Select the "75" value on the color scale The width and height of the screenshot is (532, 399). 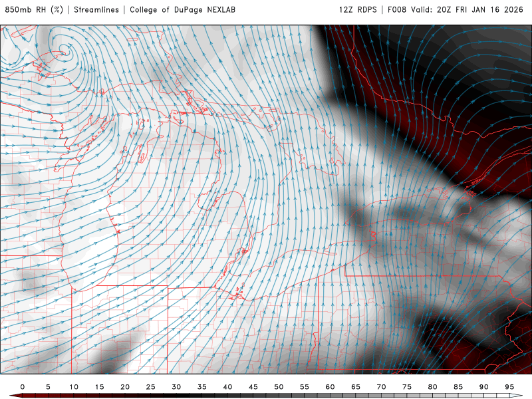[x=407, y=387]
